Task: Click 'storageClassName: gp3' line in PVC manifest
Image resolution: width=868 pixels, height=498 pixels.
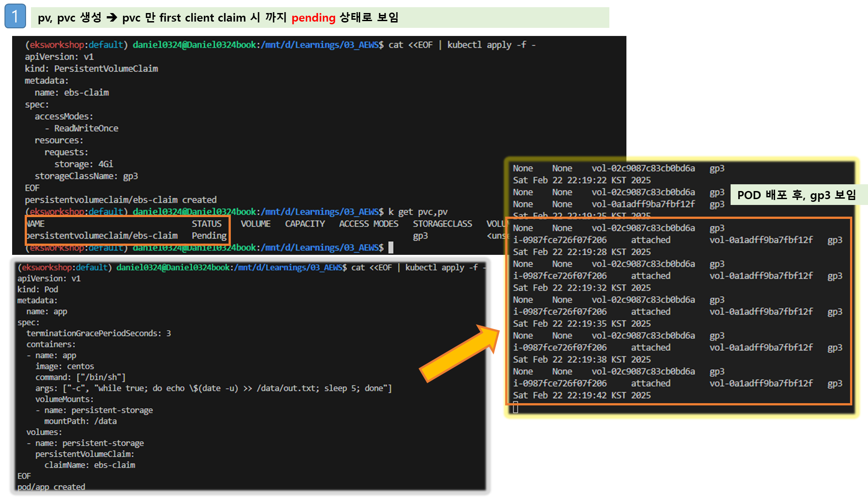Action: click(86, 176)
